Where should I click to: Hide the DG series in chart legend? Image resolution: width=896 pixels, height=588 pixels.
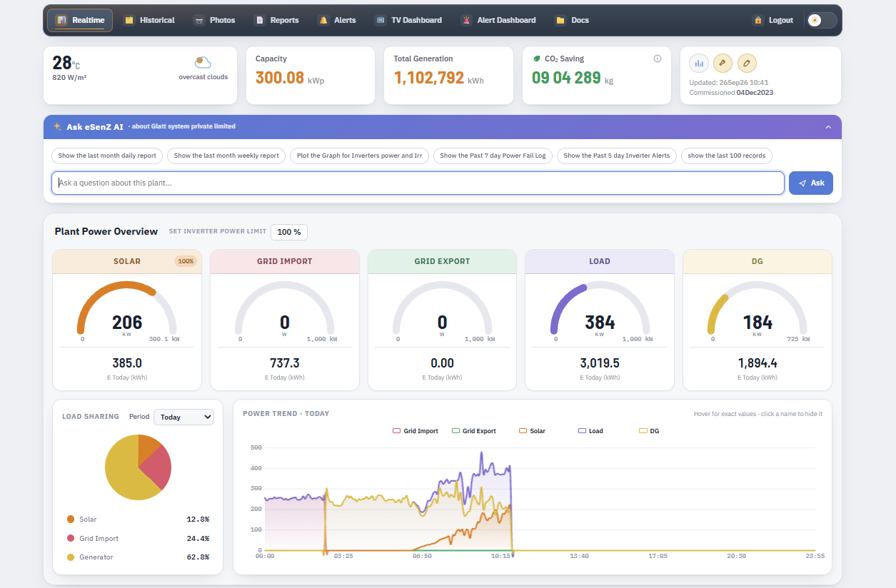[x=649, y=431]
